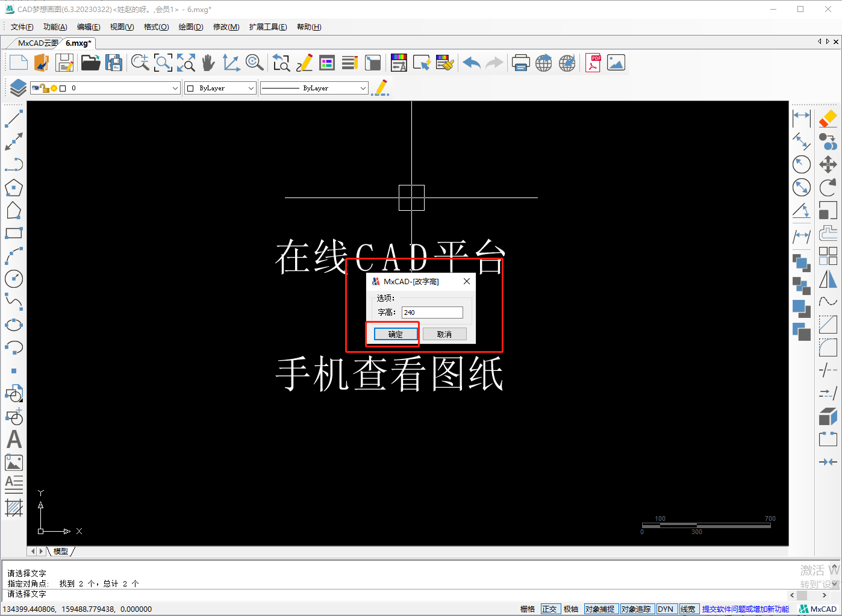Click the New file icon
842x616 pixels.
(19, 63)
